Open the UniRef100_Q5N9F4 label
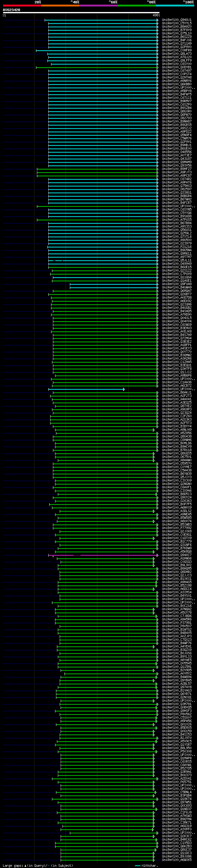Viewport: 197px width, 868px height. click(x=176, y=135)
